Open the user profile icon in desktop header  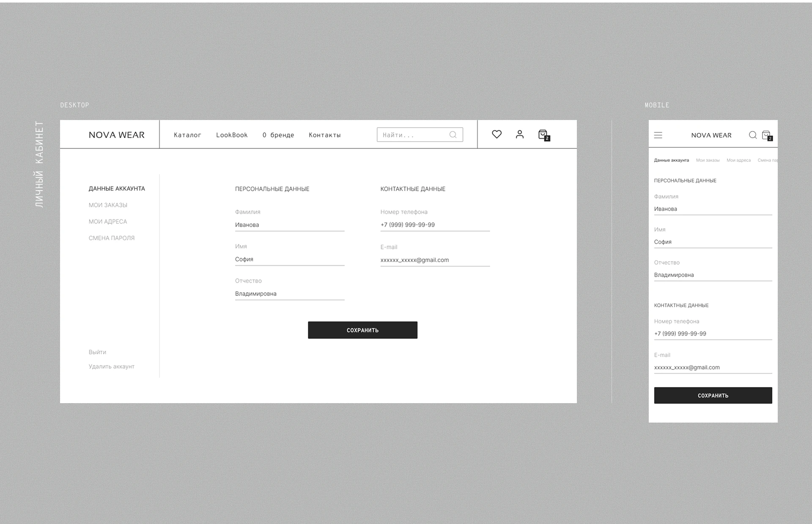pos(520,134)
